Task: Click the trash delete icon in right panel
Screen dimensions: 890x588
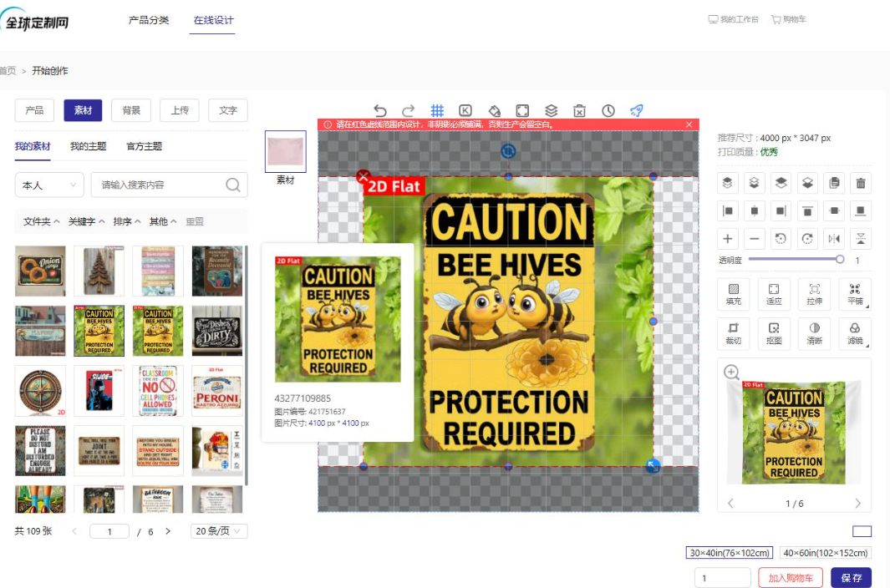Action: point(861,183)
